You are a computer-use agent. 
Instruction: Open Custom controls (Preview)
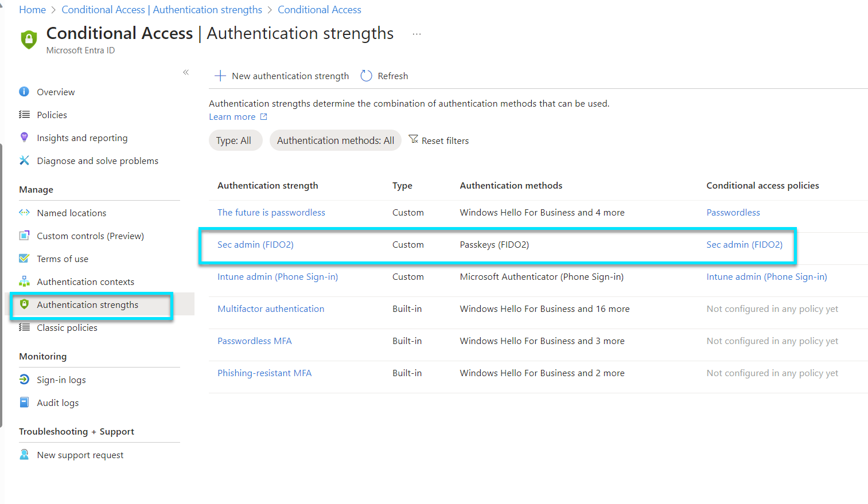[x=91, y=236]
